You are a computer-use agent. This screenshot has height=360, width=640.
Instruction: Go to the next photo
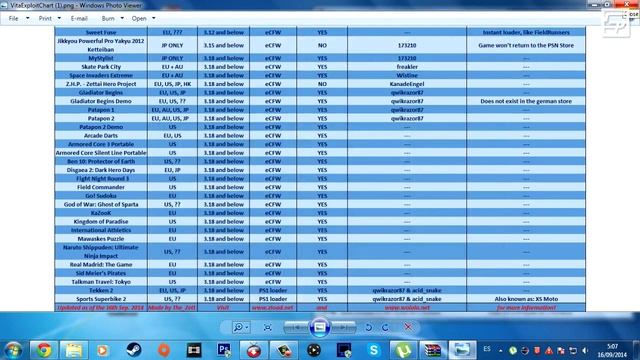click(x=343, y=327)
